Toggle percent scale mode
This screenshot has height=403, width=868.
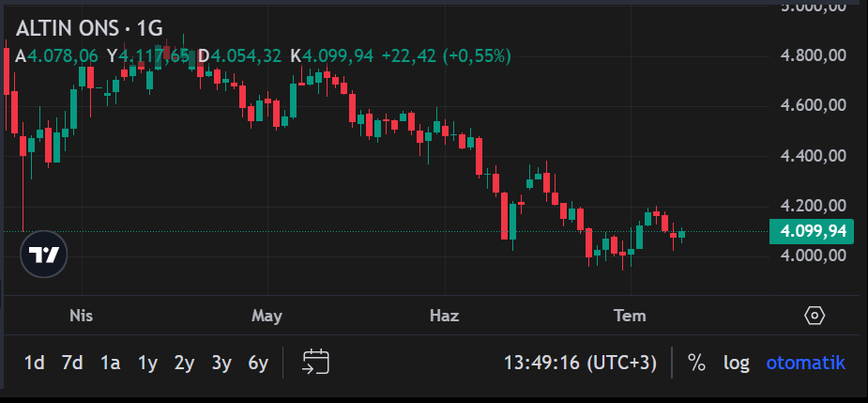tap(696, 364)
